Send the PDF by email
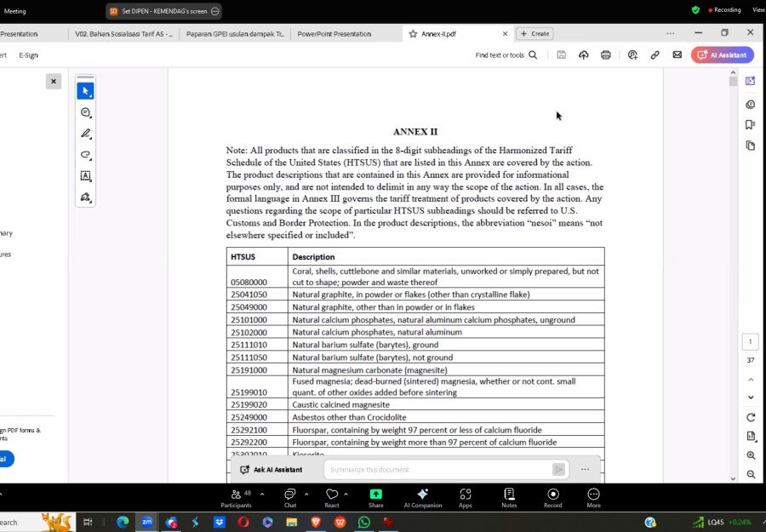Image resolution: width=766 pixels, height=532 pixels. 677,55
